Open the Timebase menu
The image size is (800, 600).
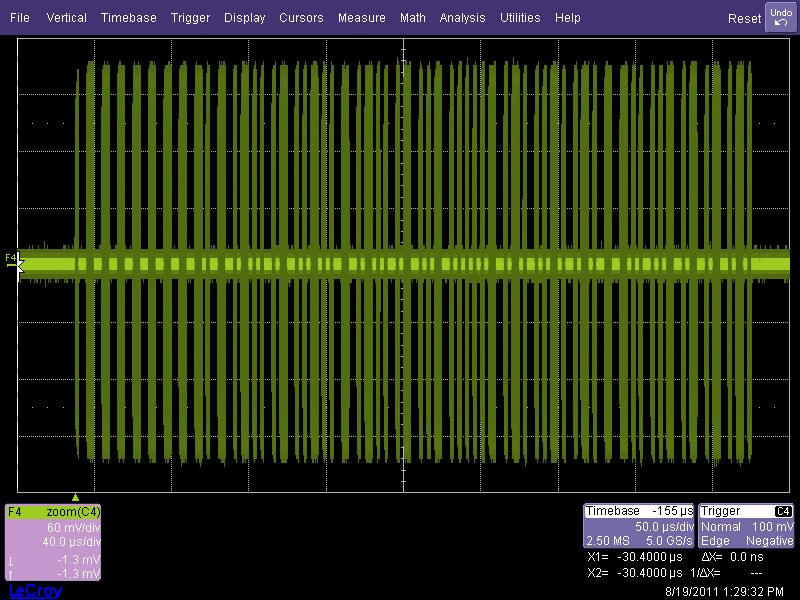[x=129, y=18]
